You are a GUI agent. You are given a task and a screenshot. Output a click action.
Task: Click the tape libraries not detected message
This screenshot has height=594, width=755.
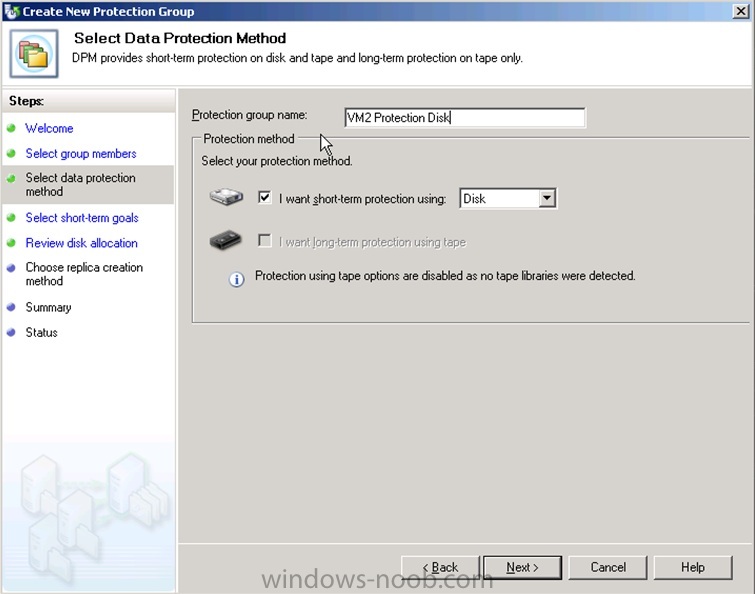[445, 276]
